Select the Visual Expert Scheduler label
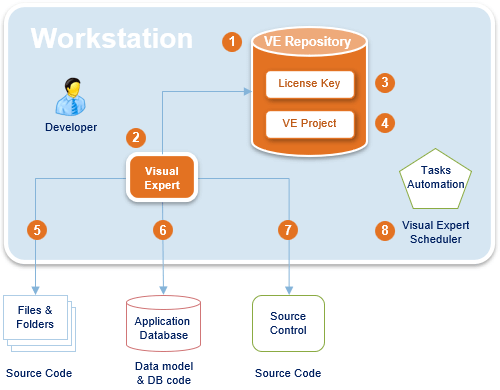Viewport: 500px width, 390px height. coord(436,232)
